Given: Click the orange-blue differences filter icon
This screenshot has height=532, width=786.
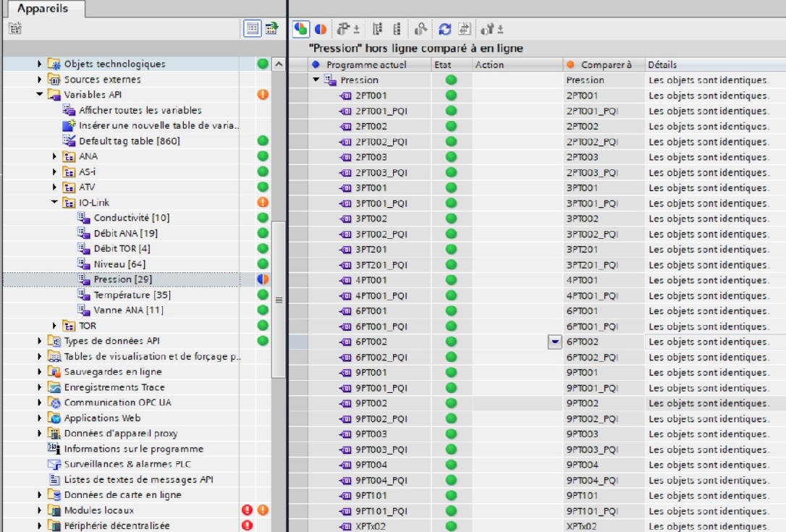Looking at the screenshot, I should point(320,29).
